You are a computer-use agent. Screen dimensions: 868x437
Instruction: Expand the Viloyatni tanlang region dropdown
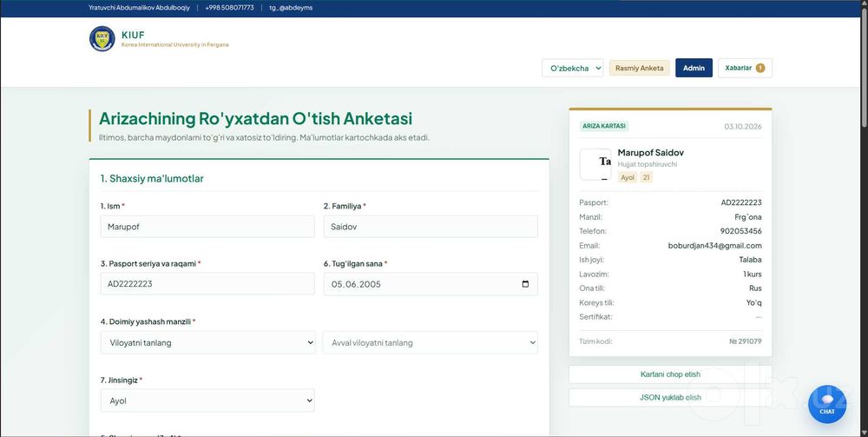[207, 343]
